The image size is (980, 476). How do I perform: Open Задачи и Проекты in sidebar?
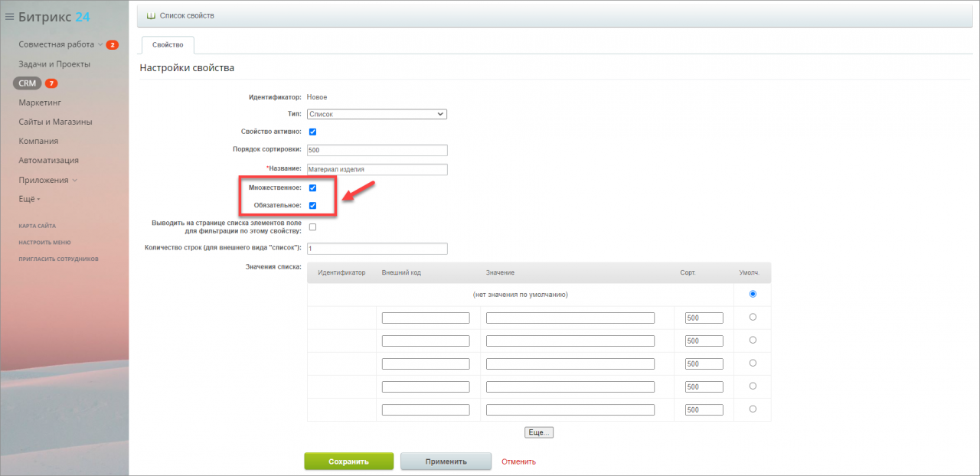[x=54, y=64]
